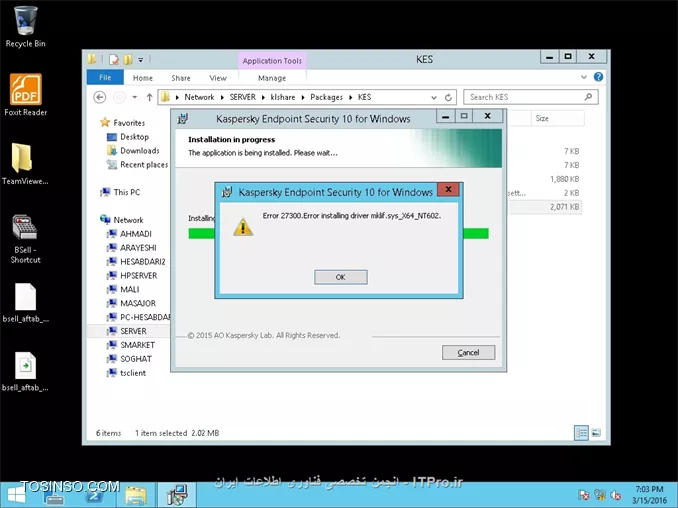Select the AHMADI network computer
This screenshot has height=508, width=678.
tap(129, 234)
